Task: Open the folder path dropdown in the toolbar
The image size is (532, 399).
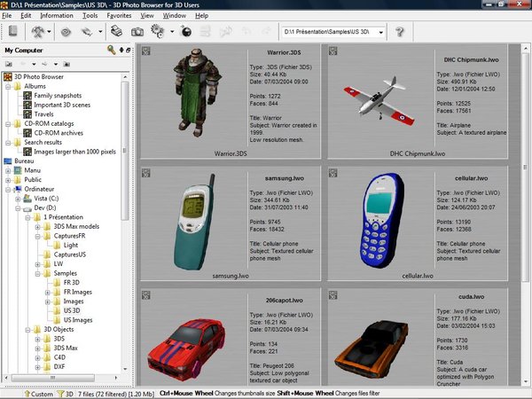Action: (381, 32)
